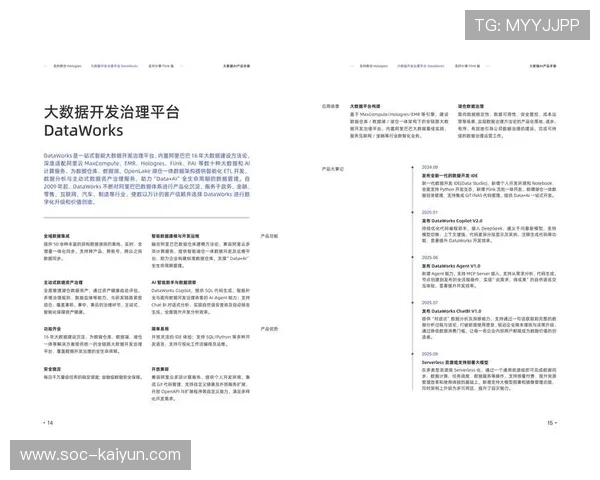Screen dimensions: 600x480
Task: Click page number 14
Action: (50, 423)
